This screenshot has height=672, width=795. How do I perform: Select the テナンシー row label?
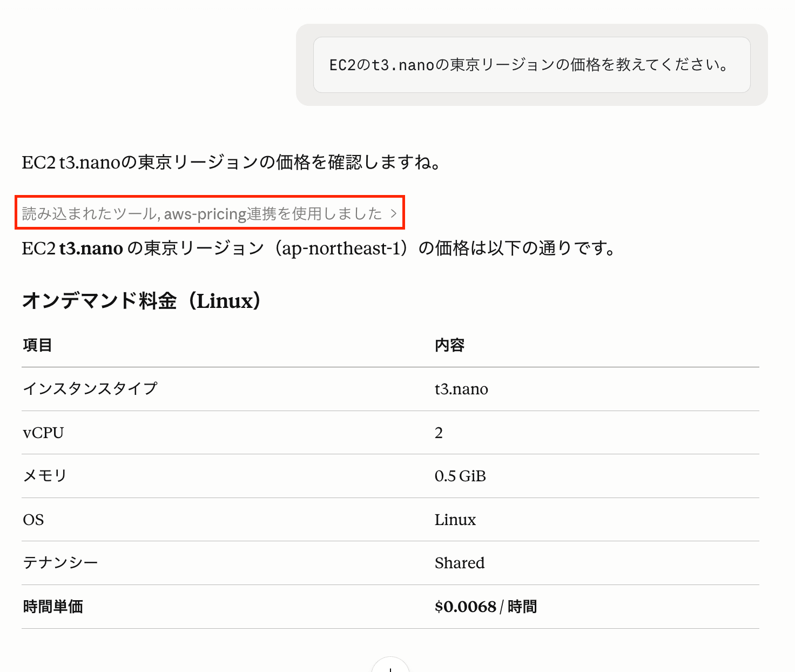(x=60, y=563)
